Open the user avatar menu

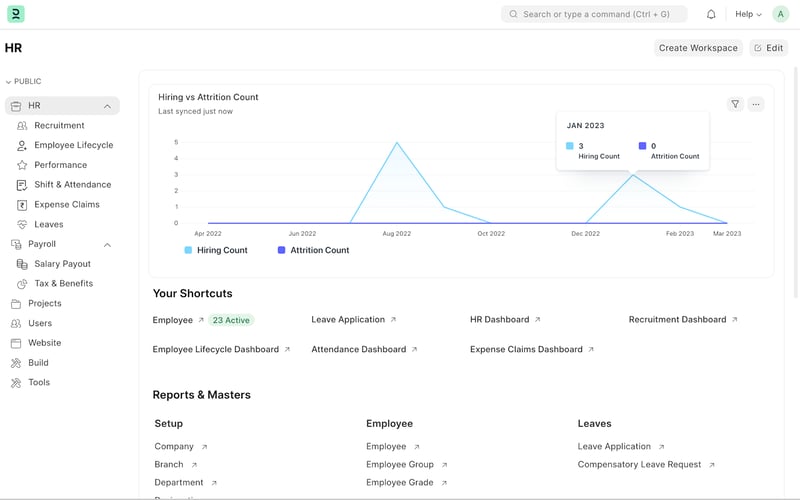point(780,14)
